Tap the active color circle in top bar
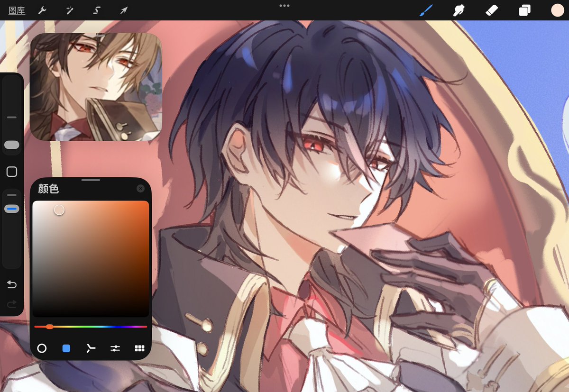 click(x=557, y=10)
